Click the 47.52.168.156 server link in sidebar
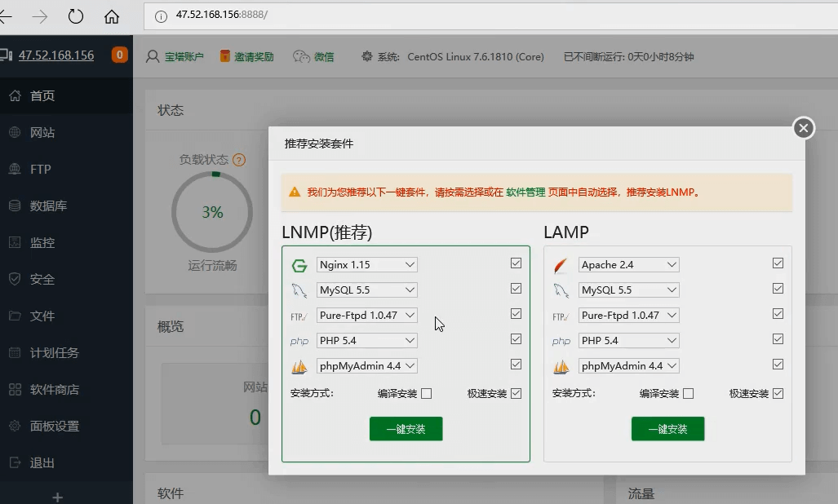 coord(56,55)
